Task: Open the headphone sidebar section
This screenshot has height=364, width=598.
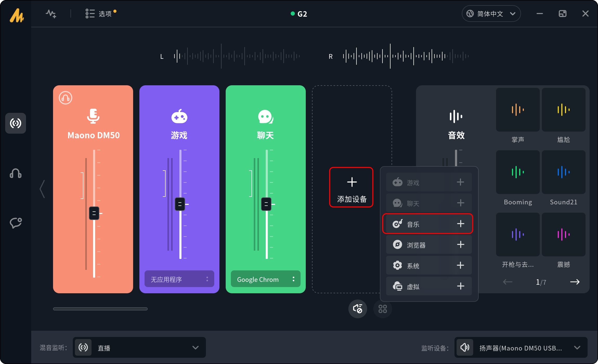Action: 16,173
